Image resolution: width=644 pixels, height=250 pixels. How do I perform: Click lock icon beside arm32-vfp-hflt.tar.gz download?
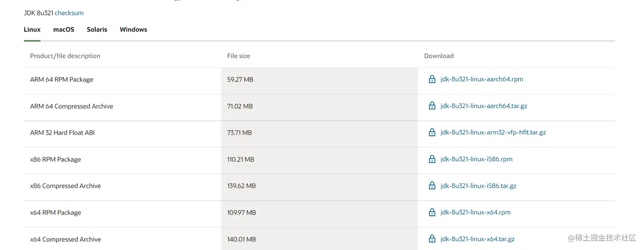[x=432, y=132]
